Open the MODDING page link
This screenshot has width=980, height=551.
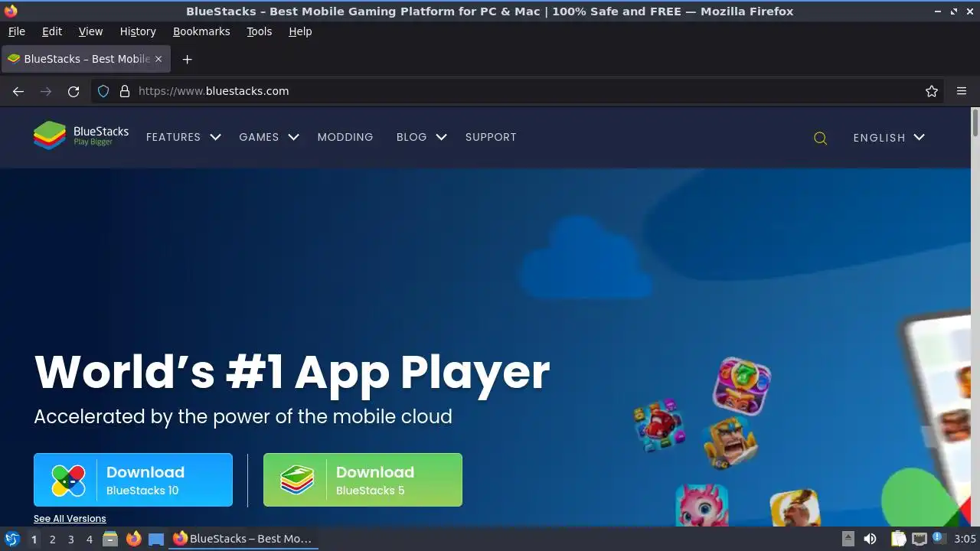pyautogui.click(x=345, y=137)
